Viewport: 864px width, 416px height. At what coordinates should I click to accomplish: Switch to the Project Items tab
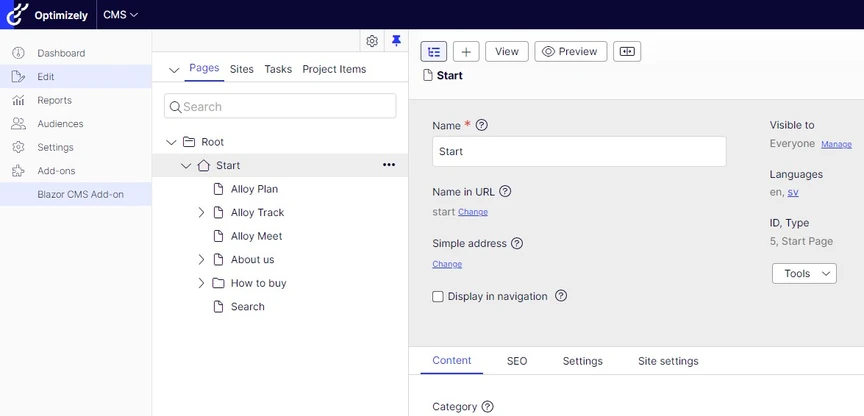(x=334, y=69)
